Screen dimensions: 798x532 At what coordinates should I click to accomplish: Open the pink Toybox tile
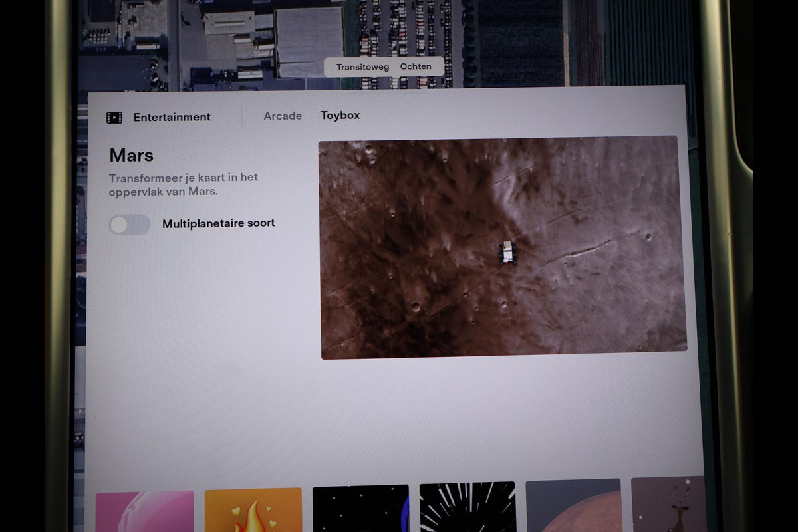click(x=145, y=511)
